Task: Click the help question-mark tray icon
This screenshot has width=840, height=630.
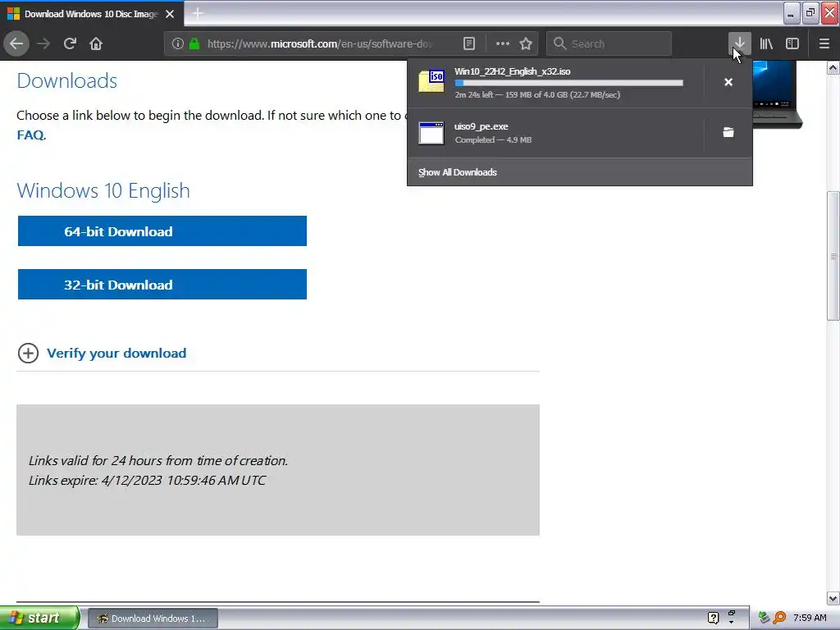Action: (713, 618)
